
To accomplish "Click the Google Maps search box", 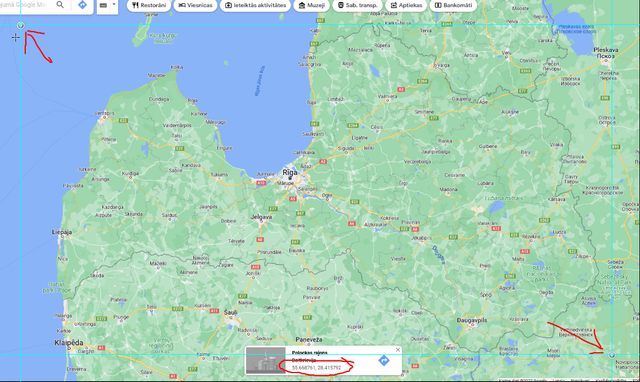I will tap(24, 5).
